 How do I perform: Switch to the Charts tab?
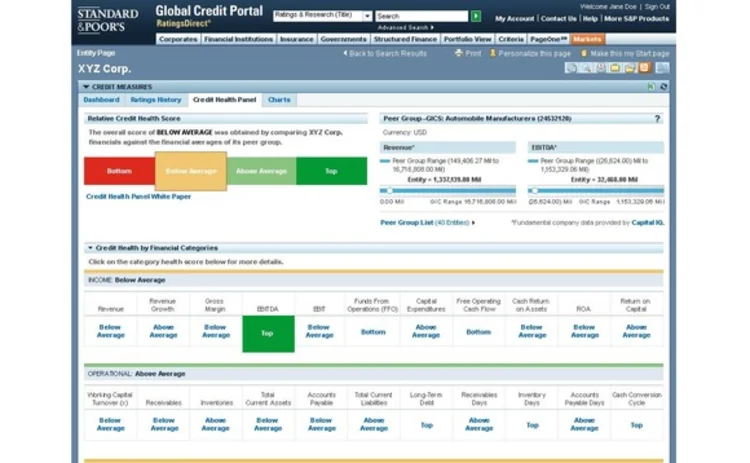(x=279, y=99)
